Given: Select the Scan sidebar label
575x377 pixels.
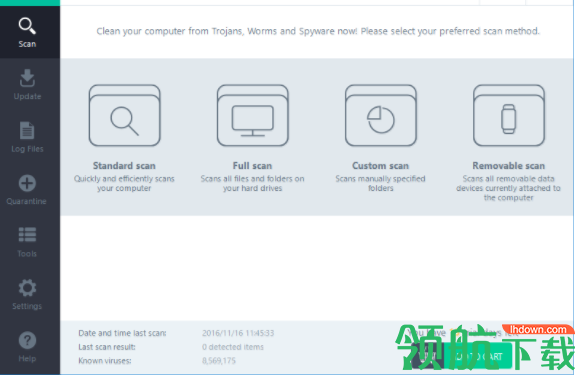Looking at the screenshot, I should coord(27,44).
